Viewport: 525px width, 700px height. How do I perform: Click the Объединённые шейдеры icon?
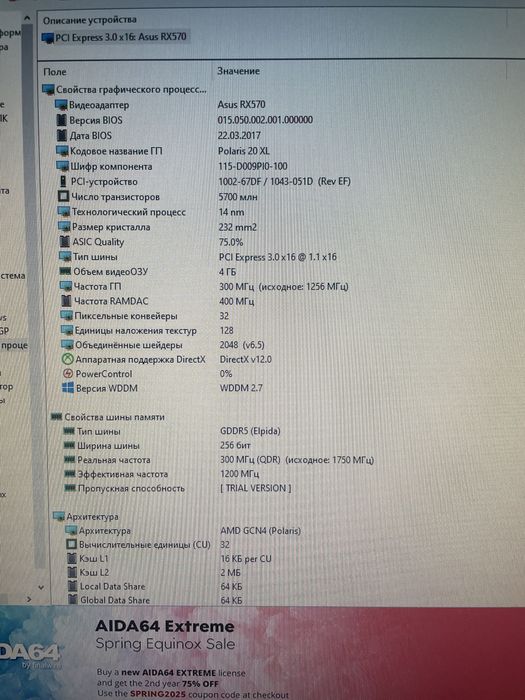(x=67, y=345)
